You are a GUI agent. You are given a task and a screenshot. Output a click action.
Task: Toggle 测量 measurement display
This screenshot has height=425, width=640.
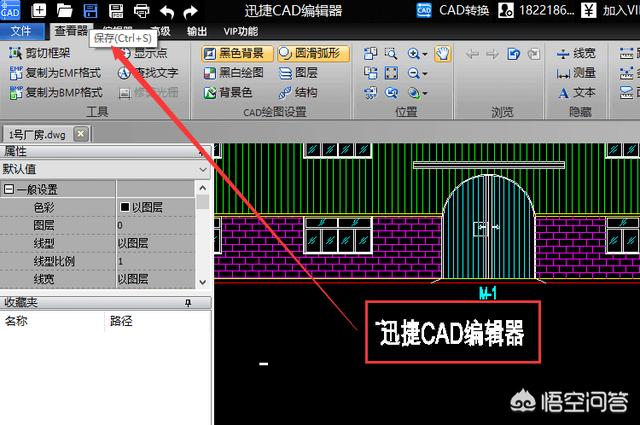pos(576,73)
